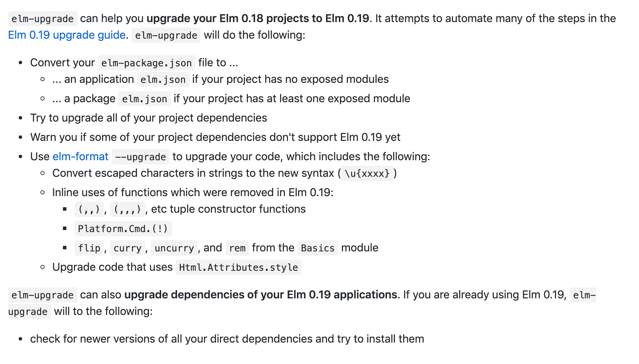Click the curry code label
This screenshot has width=639, height=364.
(x=128, y=248)
